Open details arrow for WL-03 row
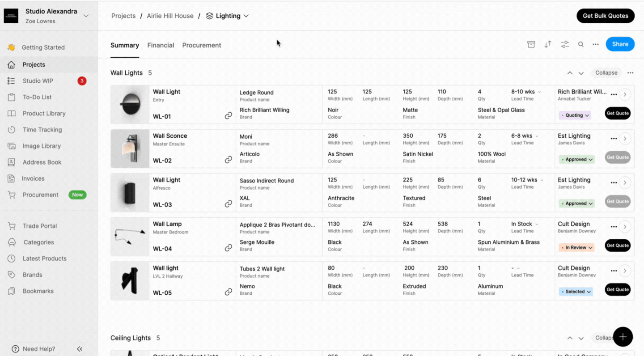 point(625,182)
